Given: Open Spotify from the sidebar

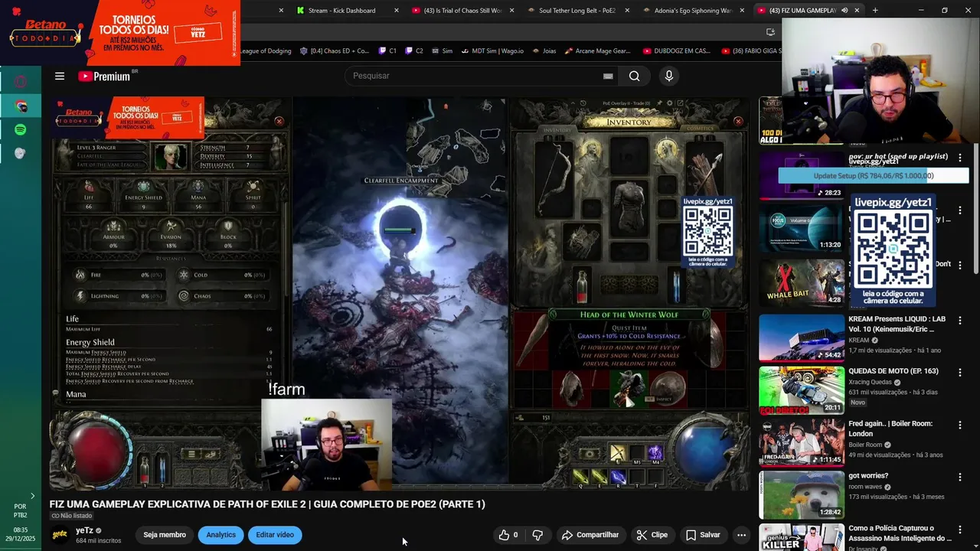Looking at the screenshot, I should point(21,129).
